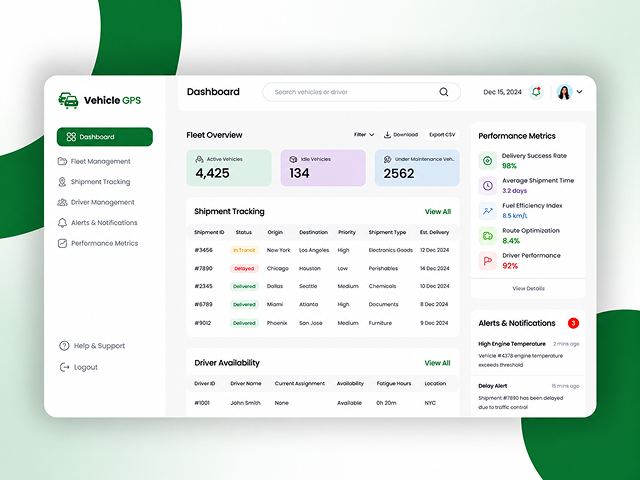
Task: Click View Details under Performance Metrics
Action: pyautogui.click(x=528, y=288)
